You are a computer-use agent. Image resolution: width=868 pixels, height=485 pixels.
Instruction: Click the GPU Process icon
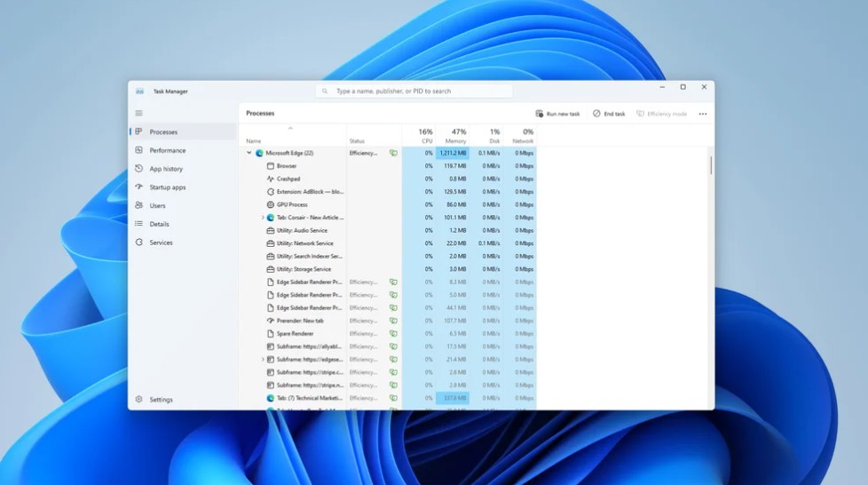point(271,204)
